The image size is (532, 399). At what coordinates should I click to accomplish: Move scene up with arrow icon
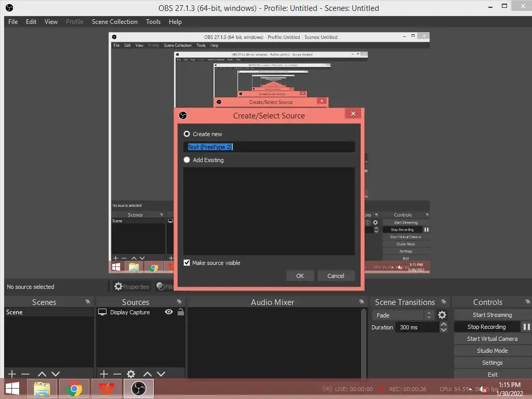tap(42, 374)
